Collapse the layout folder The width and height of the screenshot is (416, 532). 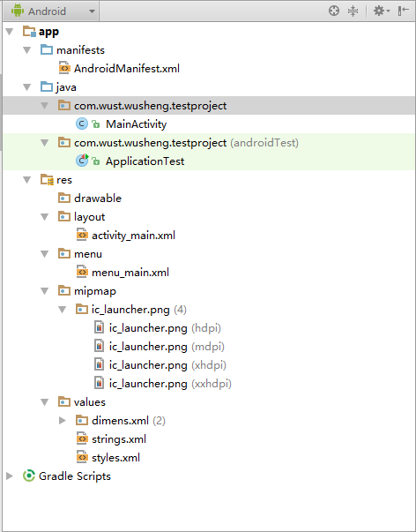45,217
